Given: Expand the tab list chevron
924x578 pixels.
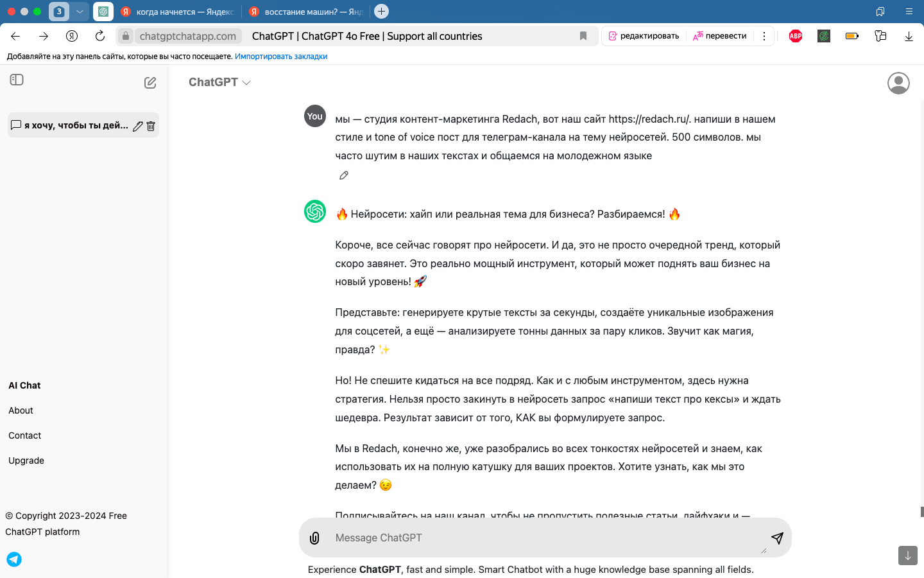Looking at the screenshot, I should click(80, 12).
